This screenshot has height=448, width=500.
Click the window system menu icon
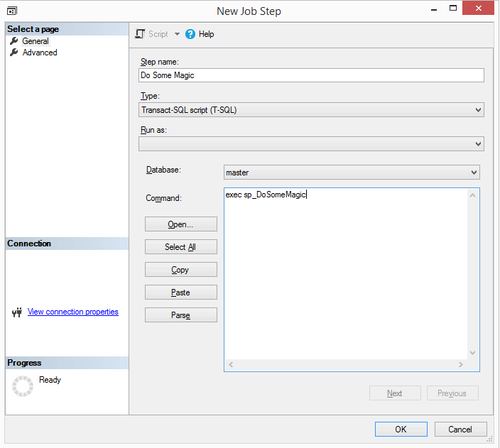(x=12, y=11)
